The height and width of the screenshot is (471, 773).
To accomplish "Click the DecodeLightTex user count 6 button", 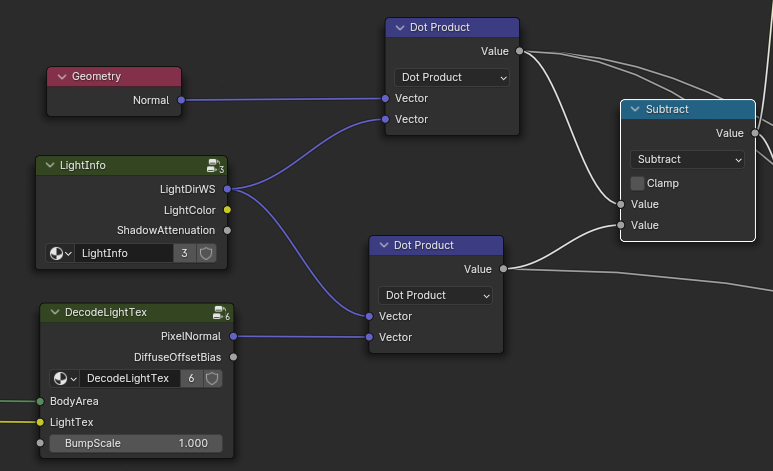I will tap(190, 378).
